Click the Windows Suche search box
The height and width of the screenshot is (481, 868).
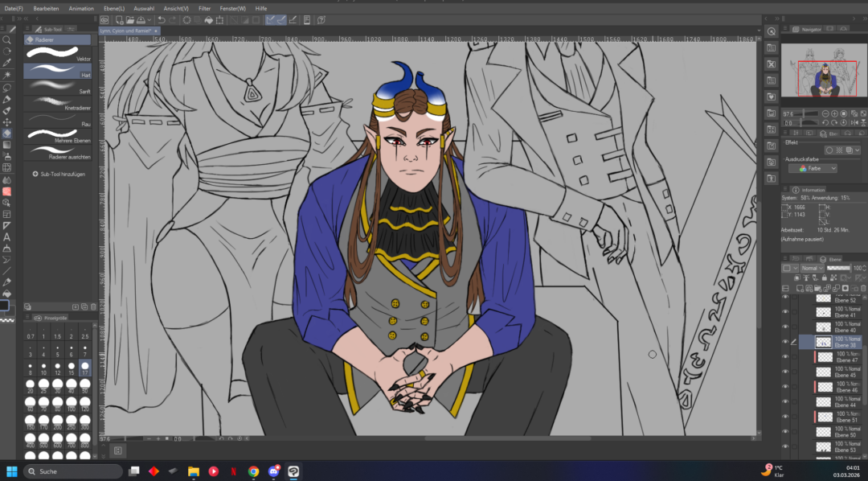click(x=74, y=471)
